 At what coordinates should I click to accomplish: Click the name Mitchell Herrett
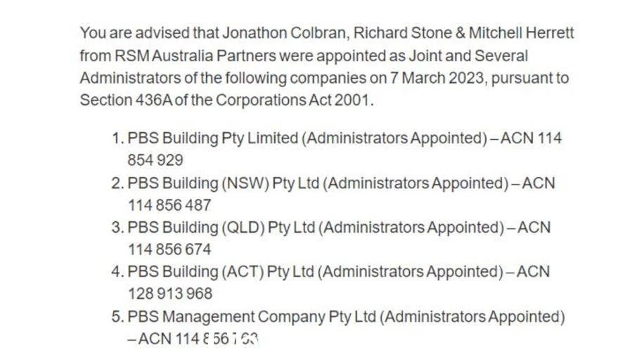[521, 33]
